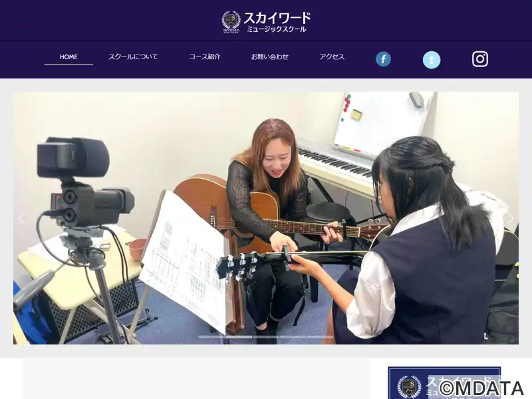
Task: Click the スカイワード site title text
Action: [x=277, y=18]
